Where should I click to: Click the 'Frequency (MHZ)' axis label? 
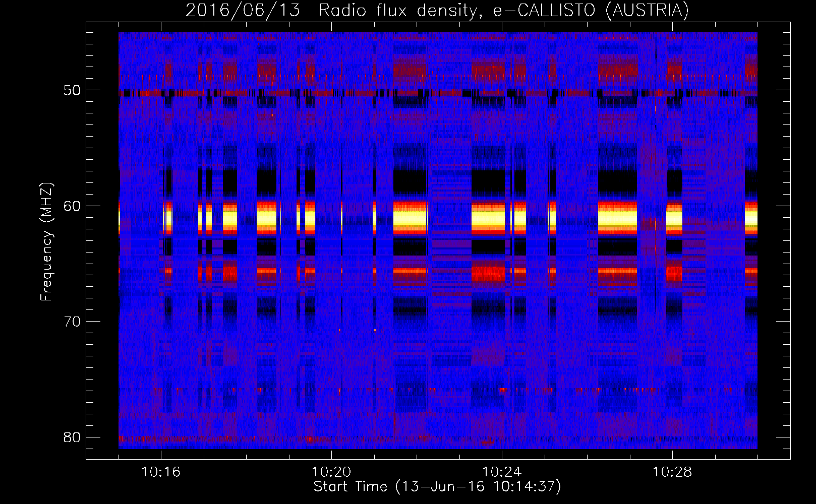click(x=46, y=242)
